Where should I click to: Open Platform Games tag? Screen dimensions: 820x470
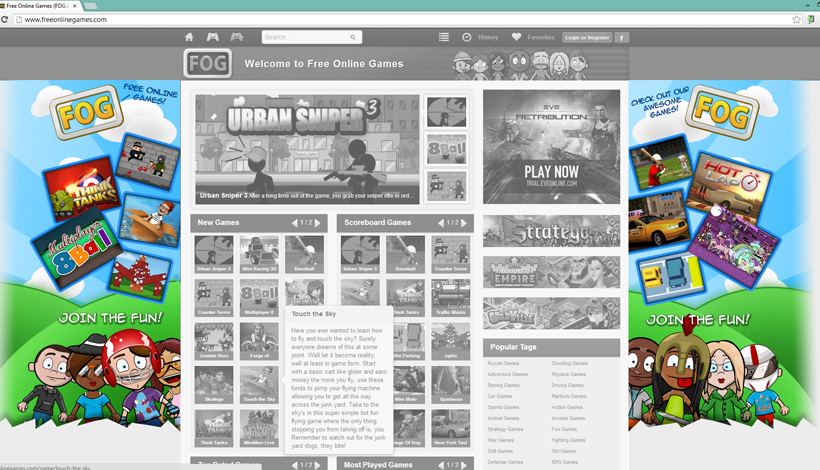(x=568, y=396)
